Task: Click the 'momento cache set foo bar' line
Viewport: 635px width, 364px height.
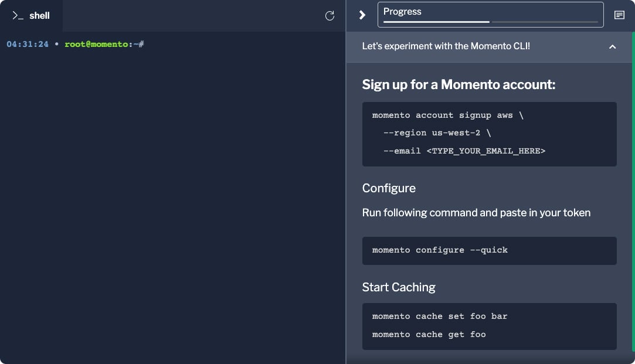Action: coord(440,316)
